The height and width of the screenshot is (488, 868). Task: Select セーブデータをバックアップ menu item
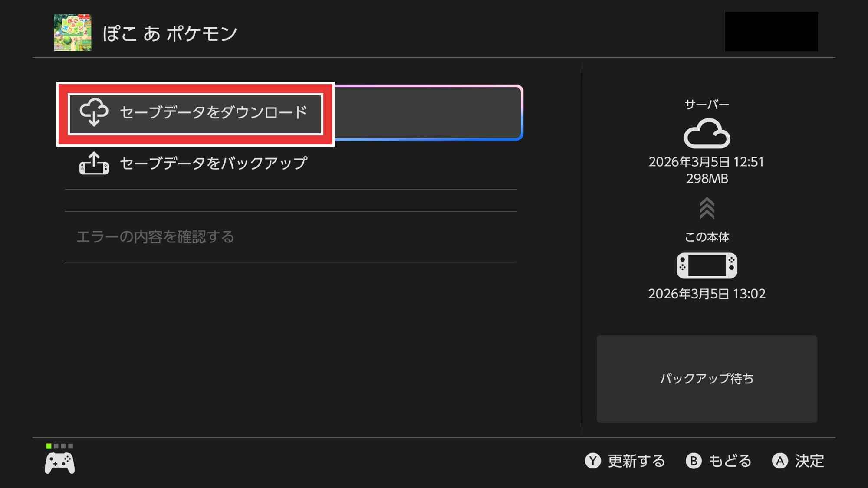(213, 164)
